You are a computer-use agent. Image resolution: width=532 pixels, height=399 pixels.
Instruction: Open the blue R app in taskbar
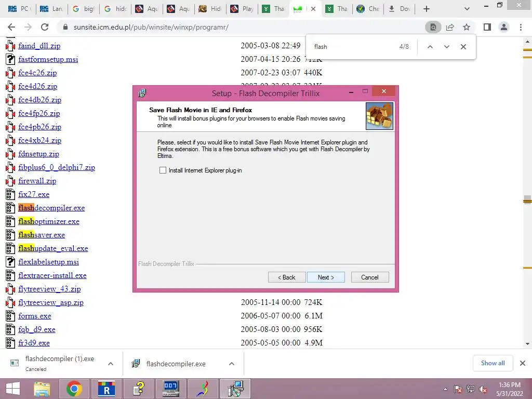[x=106, y=389]
